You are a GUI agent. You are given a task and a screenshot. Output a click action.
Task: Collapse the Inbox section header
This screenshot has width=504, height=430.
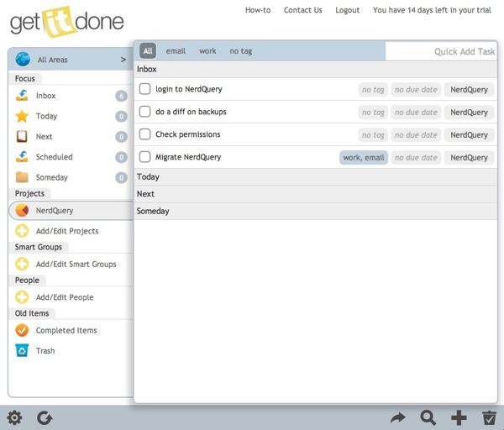[316, 69]
